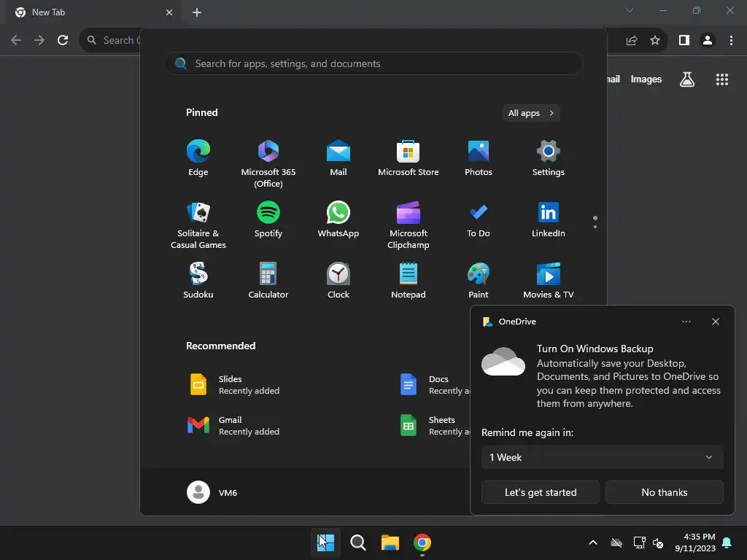The height and width of the screenshot is (560, 747).
Task: Launch Solitaire & Casual Games
Action: [198, 225]
